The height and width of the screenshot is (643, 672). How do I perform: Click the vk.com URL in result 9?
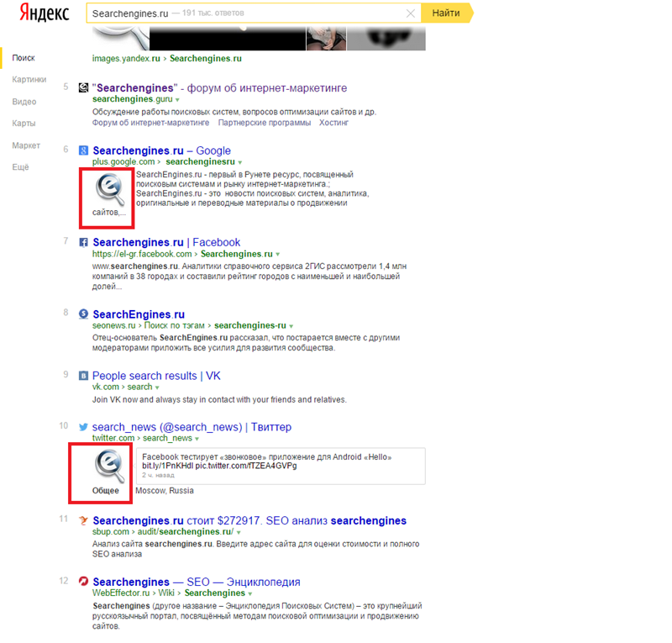point(106,387)
